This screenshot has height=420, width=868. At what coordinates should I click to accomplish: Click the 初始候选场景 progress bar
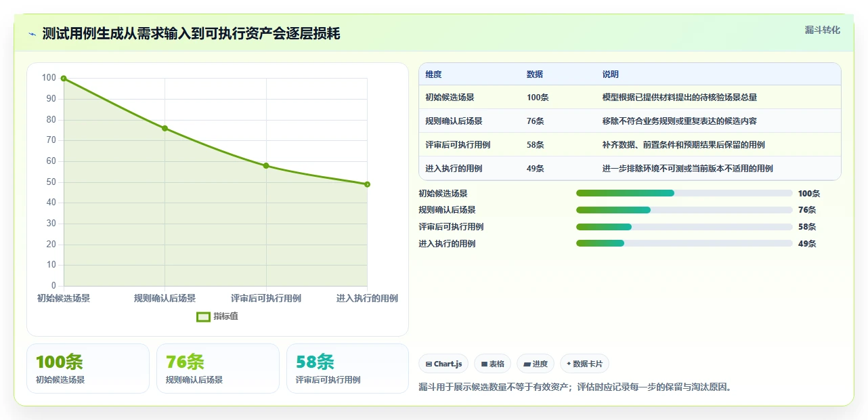click(684, 193)
